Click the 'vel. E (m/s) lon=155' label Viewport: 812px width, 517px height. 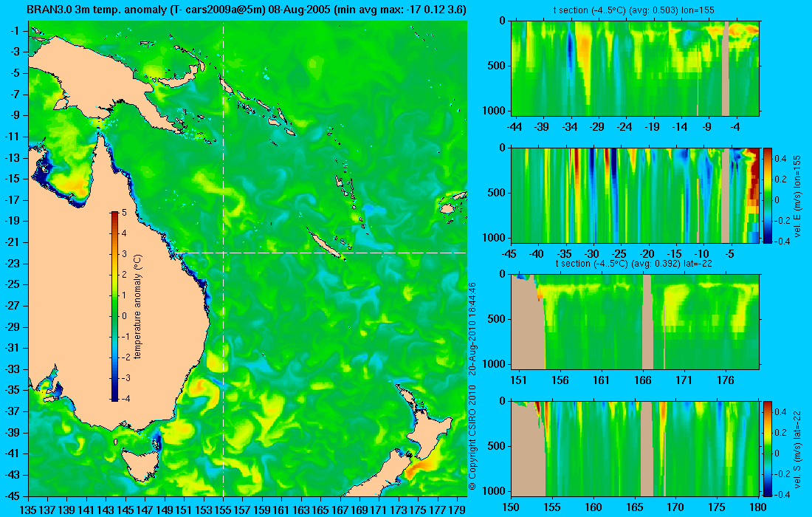point(797,195)
